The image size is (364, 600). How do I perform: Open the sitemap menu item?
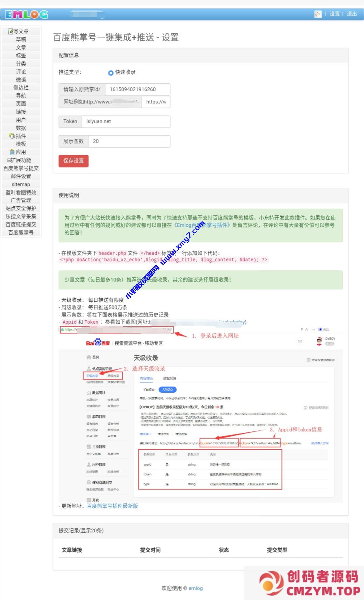coord(21,184)
